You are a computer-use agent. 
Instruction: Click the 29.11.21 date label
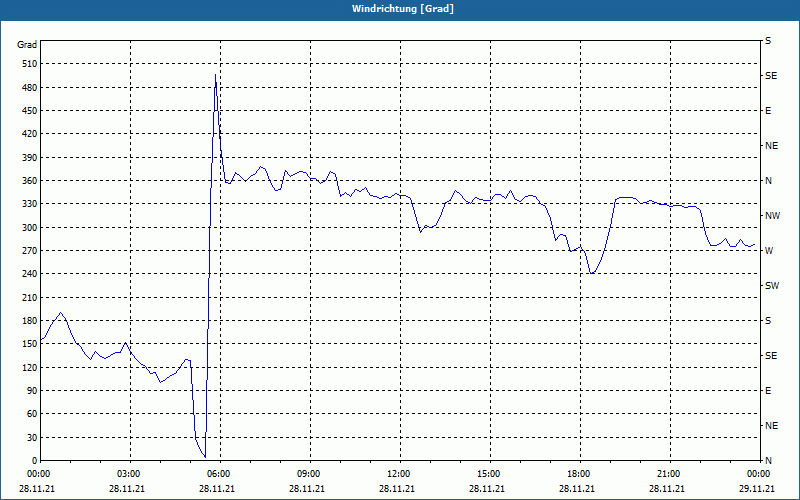click(x=757, y=488)
